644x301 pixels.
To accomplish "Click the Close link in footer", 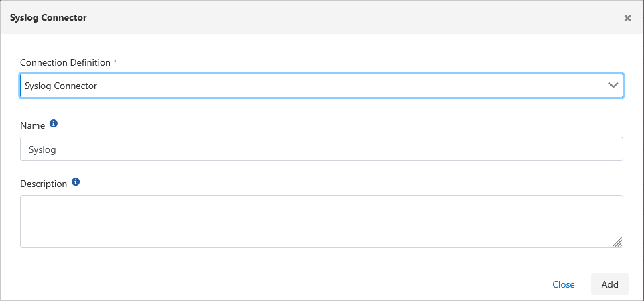I will [563, 284].
